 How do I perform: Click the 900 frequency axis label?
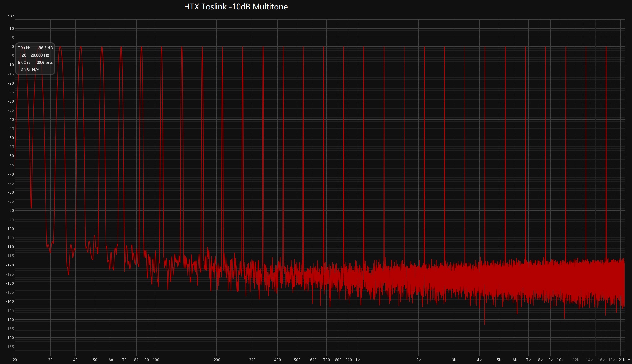click(x=349, y=360)
